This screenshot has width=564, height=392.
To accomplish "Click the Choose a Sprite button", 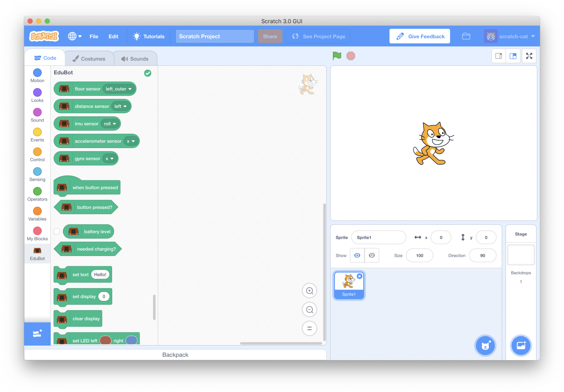I will point(485,345).
